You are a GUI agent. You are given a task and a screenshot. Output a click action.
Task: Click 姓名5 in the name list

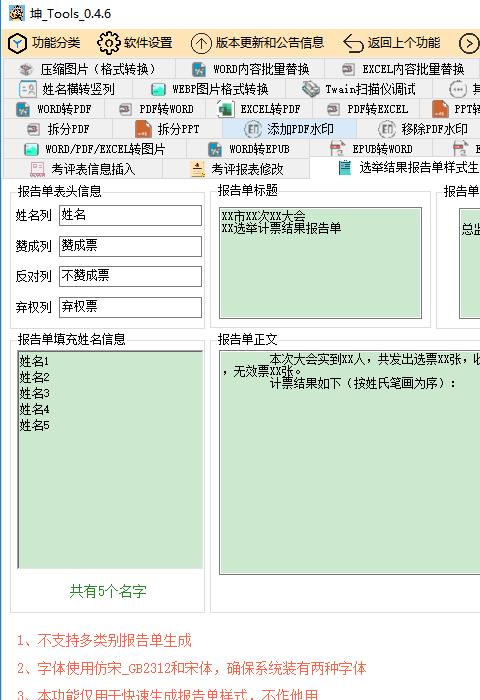tap(34, 425)
